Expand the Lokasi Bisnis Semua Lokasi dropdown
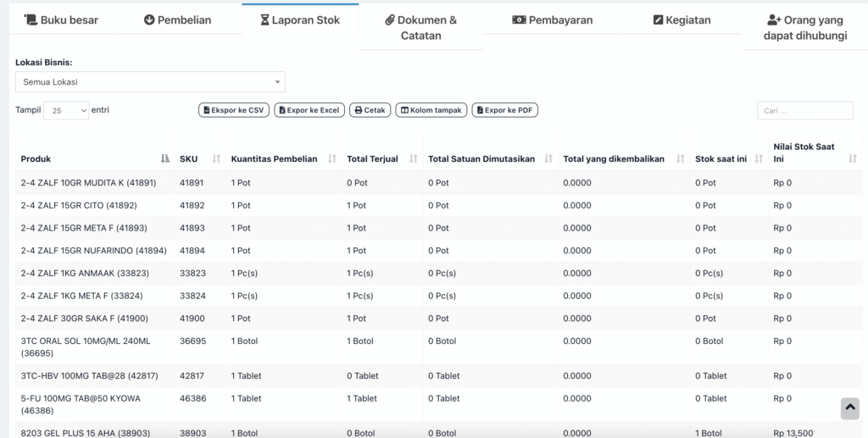Screen dimensions: 868x438 point(150,82)
